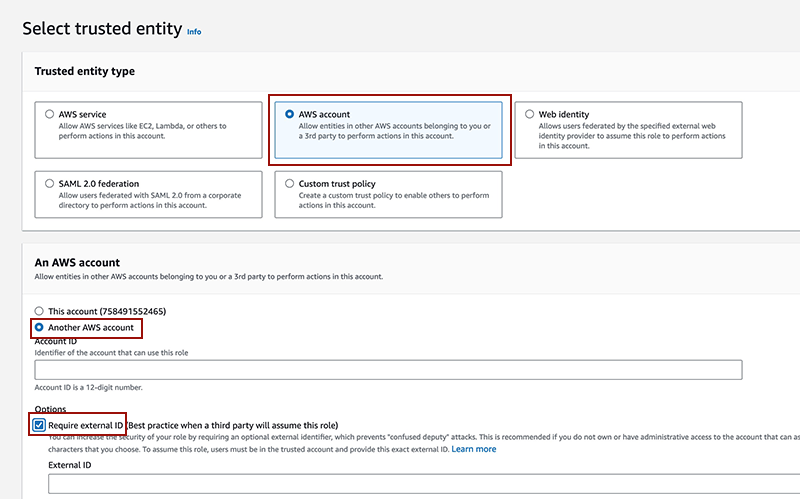Viewport: 800px width, 499px height.
Task: Choose the This account radio button
Action: point(40,311)
